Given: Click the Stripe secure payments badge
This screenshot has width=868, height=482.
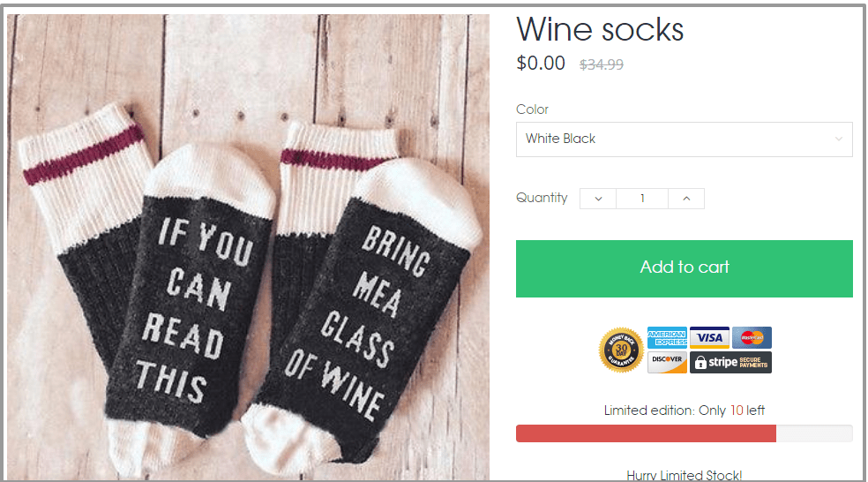Looking at the screenshot, I should (730, 362).
